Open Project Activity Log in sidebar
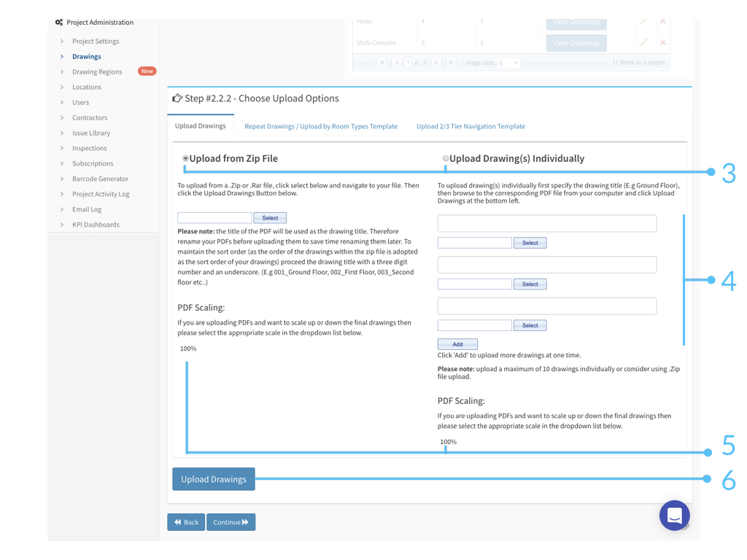Viewport: 747px width, 560px height. click(101, 194)
